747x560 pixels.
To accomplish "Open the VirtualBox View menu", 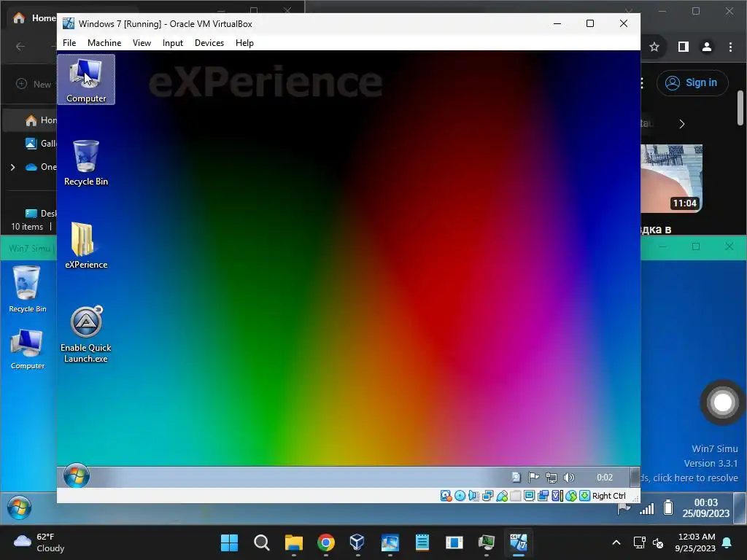I will pos(142,43).
